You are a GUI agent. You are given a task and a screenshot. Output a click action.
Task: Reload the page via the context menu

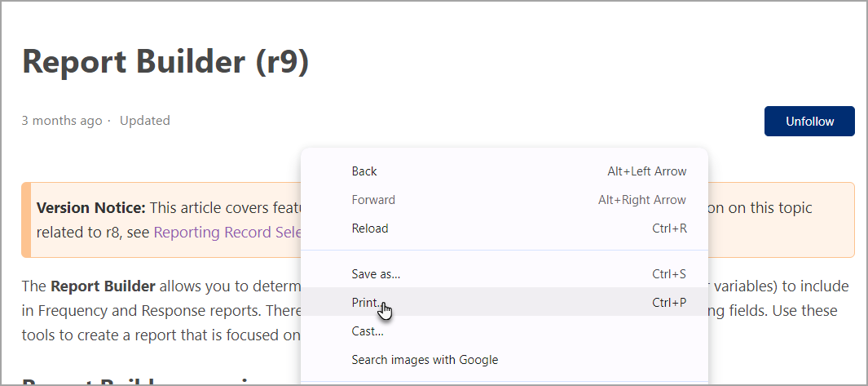pyautogui.click(x=504, y=228)
